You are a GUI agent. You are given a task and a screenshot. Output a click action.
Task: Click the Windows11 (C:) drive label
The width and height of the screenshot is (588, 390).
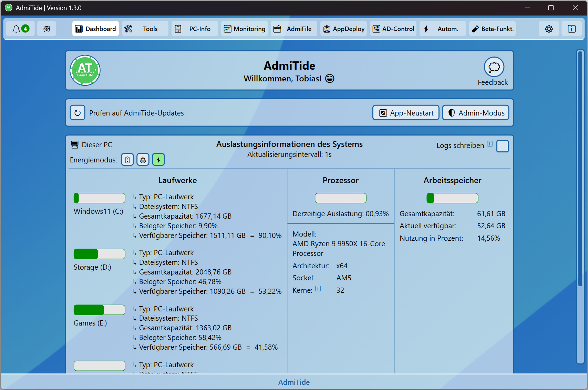click(98, 211)
